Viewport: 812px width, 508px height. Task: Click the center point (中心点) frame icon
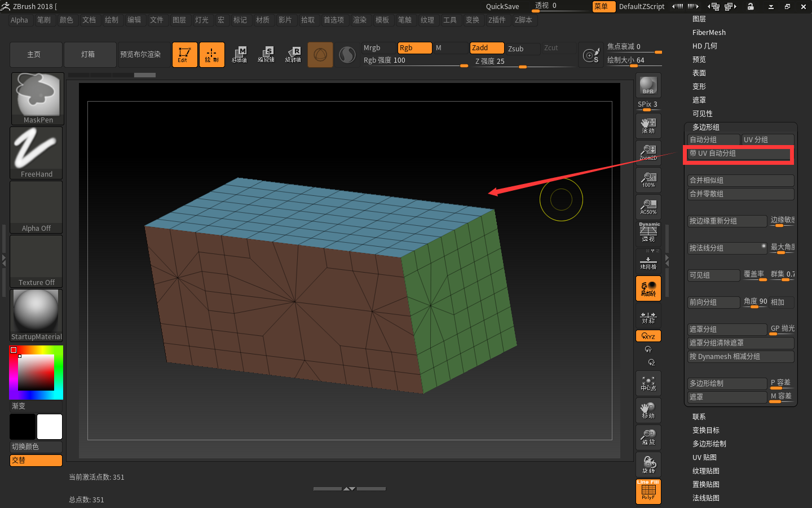coord(648,383)
